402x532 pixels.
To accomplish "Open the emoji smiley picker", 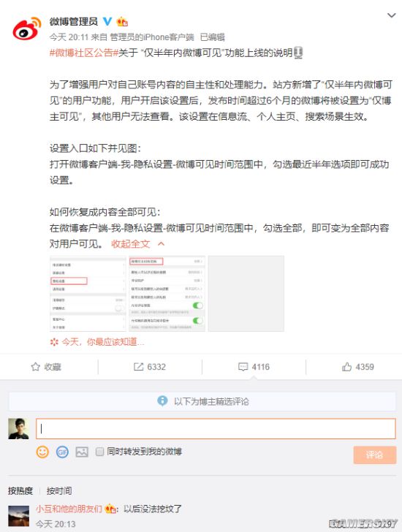I will pyautogui.click(x=42, y=452).
